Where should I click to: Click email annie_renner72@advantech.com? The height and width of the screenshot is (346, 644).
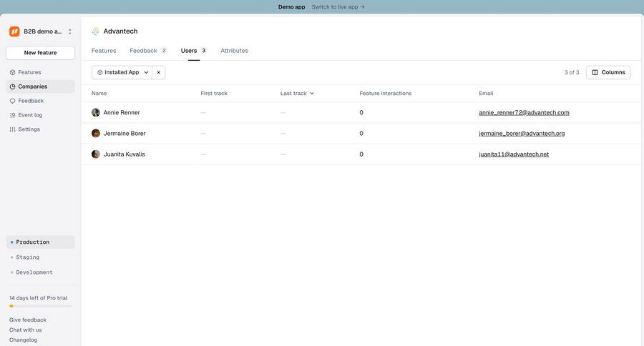coord(524,112)
